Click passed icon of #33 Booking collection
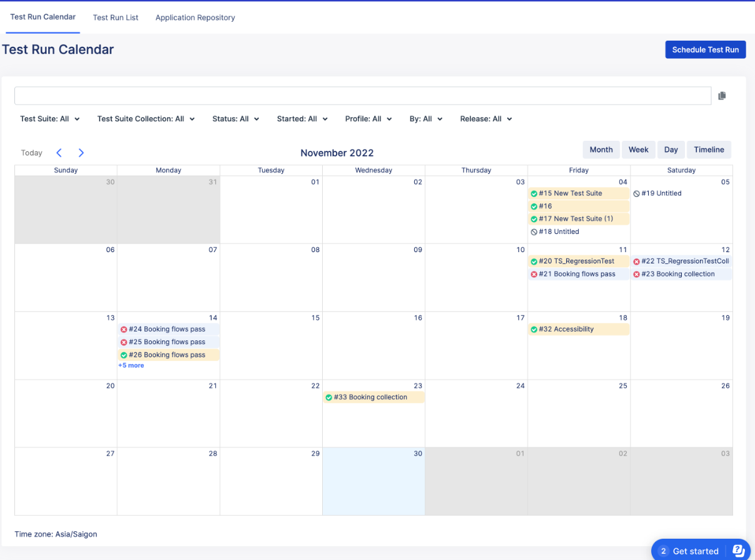The height and width of the screenshot is (560, 755). [329, 397]
